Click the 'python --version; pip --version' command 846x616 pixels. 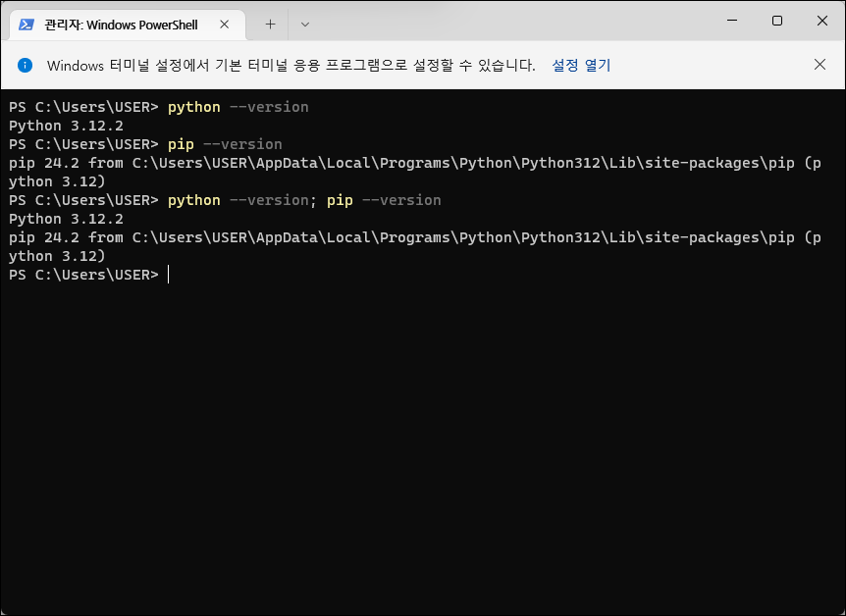coord(304,200)
